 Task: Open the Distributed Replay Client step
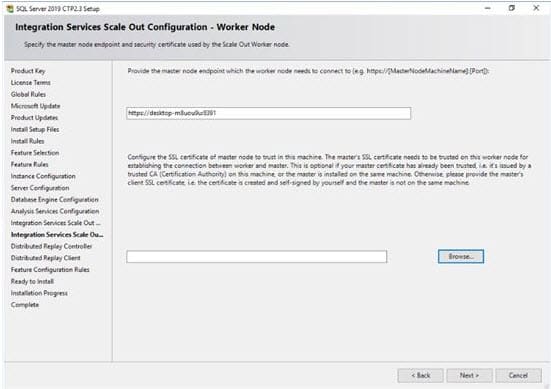(x=45, y=258)
